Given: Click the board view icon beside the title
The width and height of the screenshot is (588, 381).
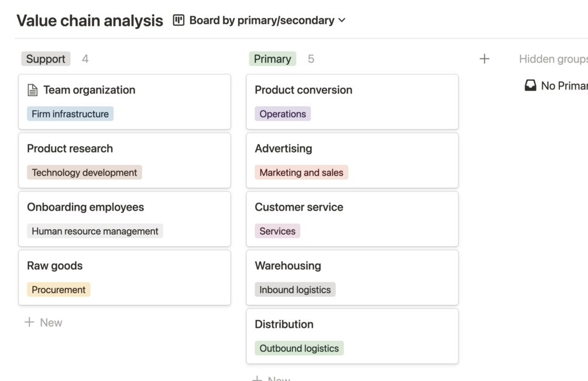Looking at the screenshot, I should pyautogui.click(x=178, y=20).
